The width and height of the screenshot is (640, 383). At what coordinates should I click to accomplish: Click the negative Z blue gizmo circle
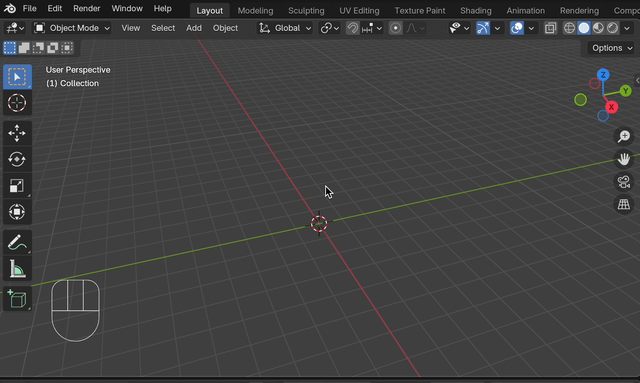603,116
